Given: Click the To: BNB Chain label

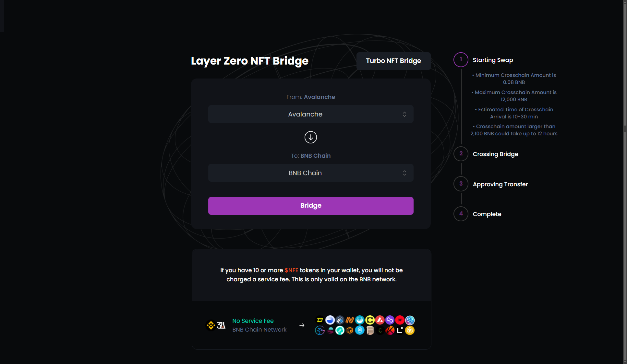Looking at the screenshot, I should [310, 156].
